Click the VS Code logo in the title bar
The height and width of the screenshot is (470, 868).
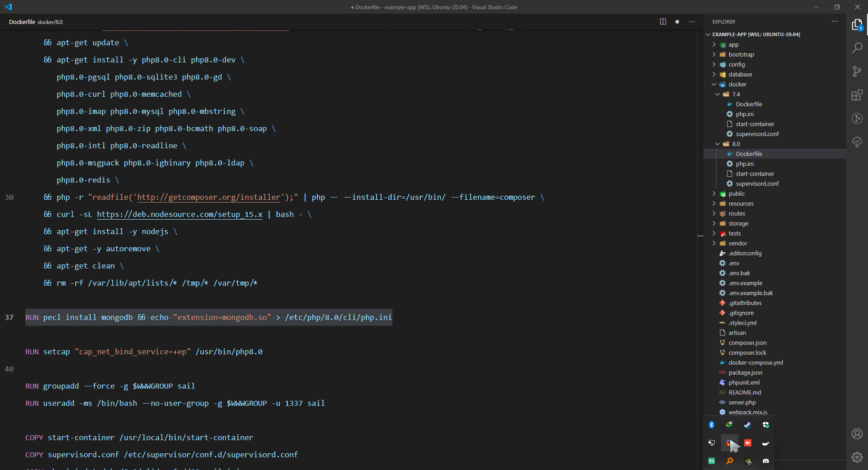pyautogui.click(x=8, y=7)
